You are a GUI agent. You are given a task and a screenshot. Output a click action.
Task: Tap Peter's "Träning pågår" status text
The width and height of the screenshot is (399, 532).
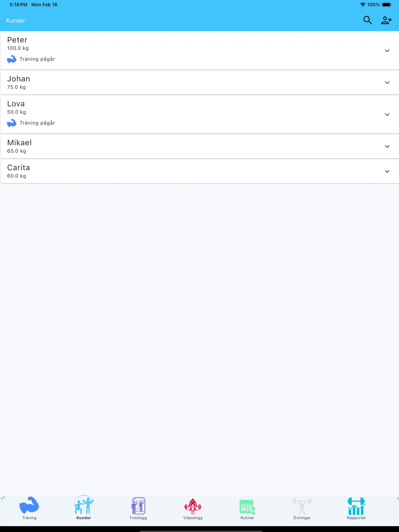tap(37, 59)
